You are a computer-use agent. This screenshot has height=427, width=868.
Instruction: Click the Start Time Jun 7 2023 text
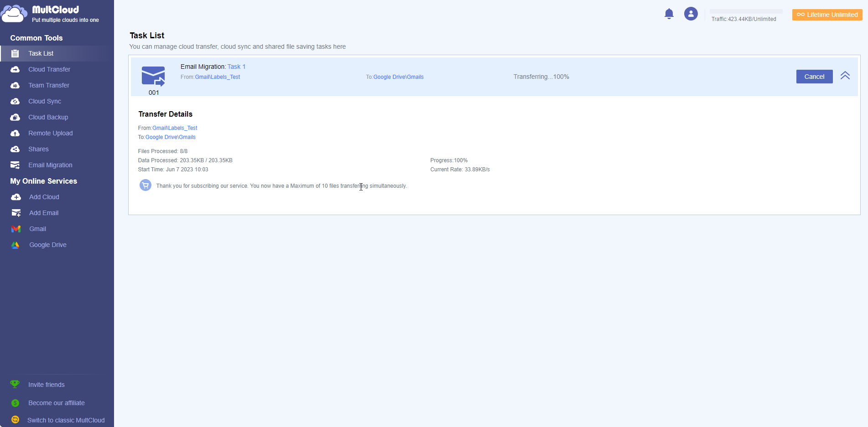pos(173,170)
